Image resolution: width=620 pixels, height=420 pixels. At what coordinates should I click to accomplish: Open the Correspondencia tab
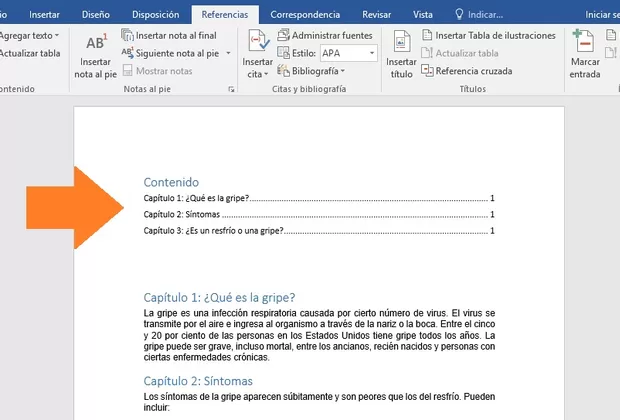305,15
